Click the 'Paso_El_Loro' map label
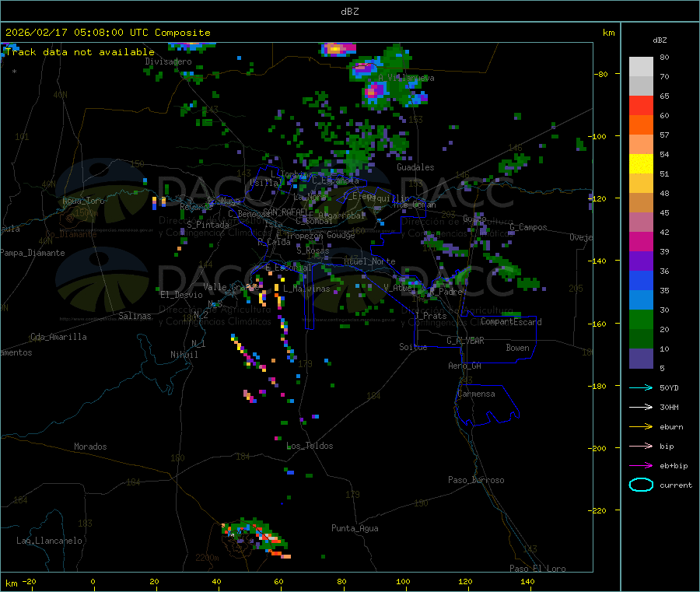This screenshot has height=592, width=700. click(538, 569)
